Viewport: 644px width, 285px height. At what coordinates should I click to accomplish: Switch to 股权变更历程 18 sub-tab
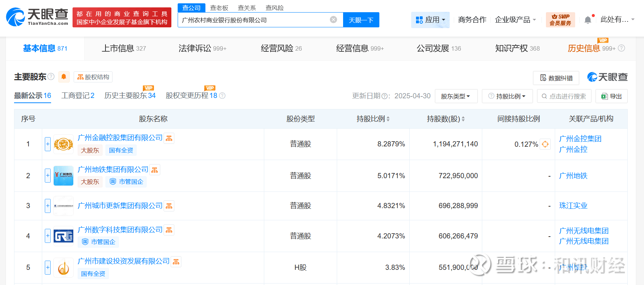pos(191,96)
